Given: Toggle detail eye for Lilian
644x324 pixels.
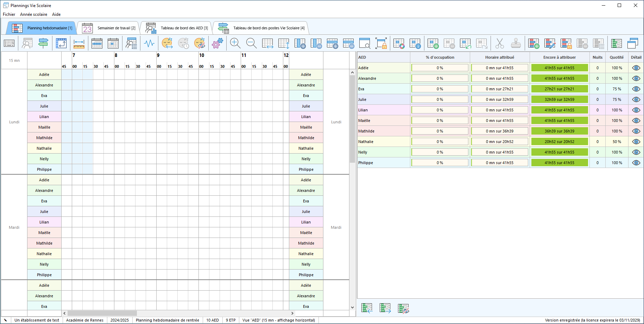Looking at the screenshot, I should (636, 110).
